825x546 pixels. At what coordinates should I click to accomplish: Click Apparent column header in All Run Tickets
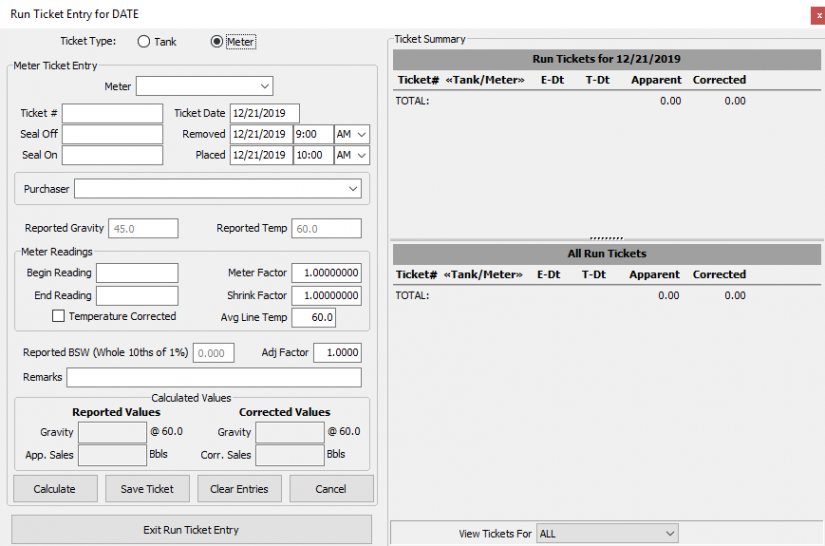tap(655, 275)
